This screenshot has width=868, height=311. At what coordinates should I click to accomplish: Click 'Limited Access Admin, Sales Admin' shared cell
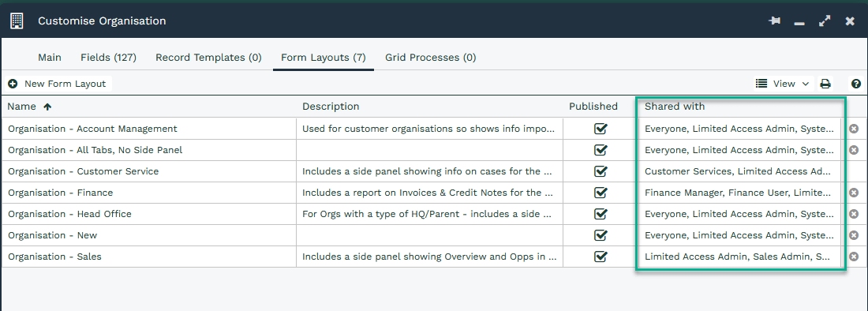click(x=739, y=257)
